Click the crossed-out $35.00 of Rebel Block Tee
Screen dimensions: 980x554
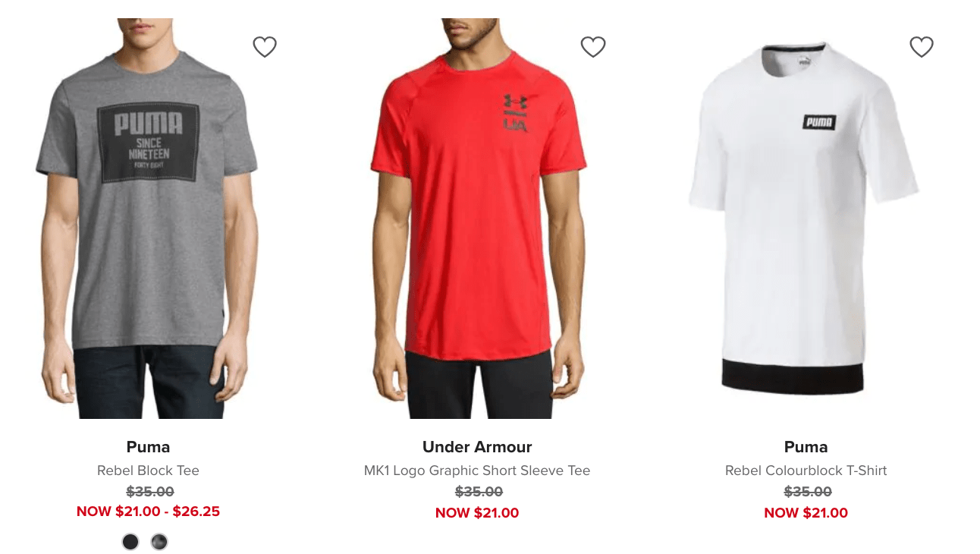click(149, 492)
